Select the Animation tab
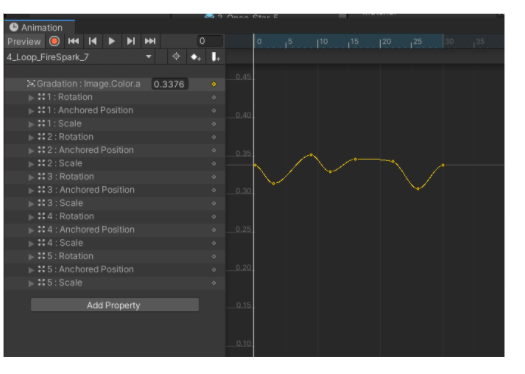Viewport: 525px width, 374px height. 40,27
